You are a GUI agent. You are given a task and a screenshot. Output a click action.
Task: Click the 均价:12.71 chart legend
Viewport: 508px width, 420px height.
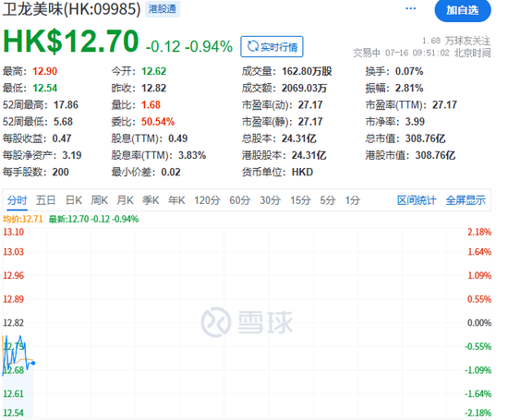coord(23,219)
